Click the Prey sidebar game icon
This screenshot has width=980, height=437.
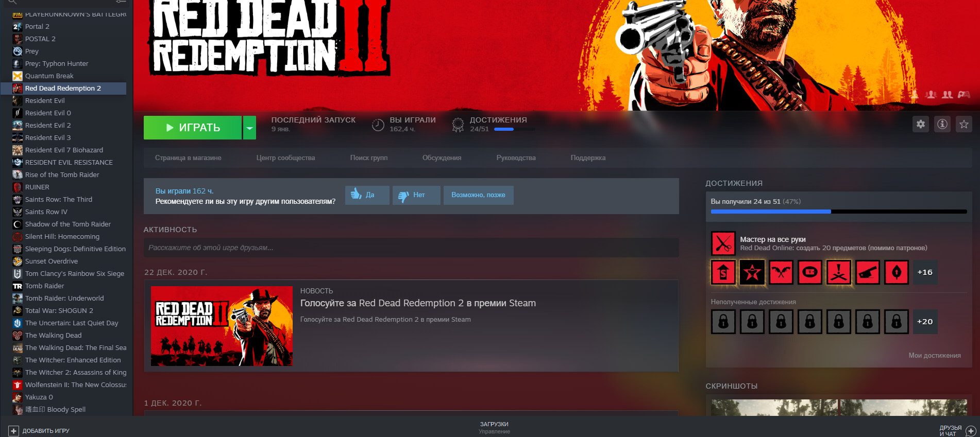point(18,51)
